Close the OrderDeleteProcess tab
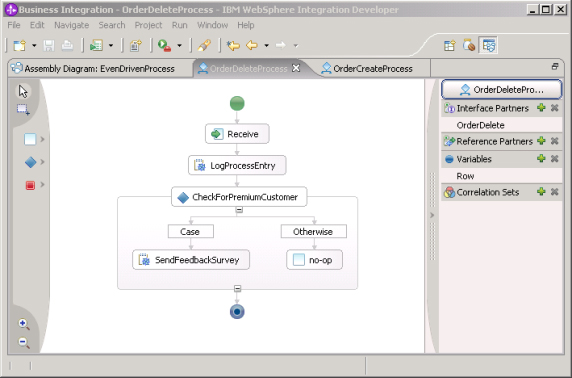Image resolution: width=572 pixels, height=378 pixels. 296,68
